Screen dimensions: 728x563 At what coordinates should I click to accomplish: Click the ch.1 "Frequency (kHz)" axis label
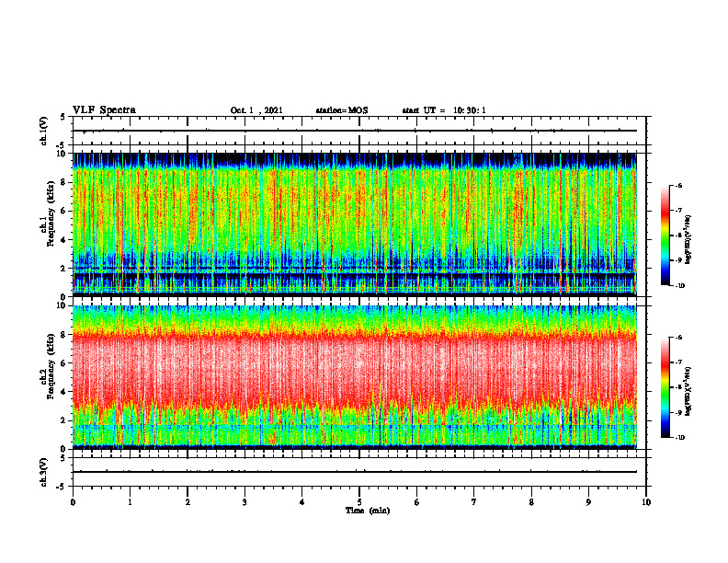(51, 213)
